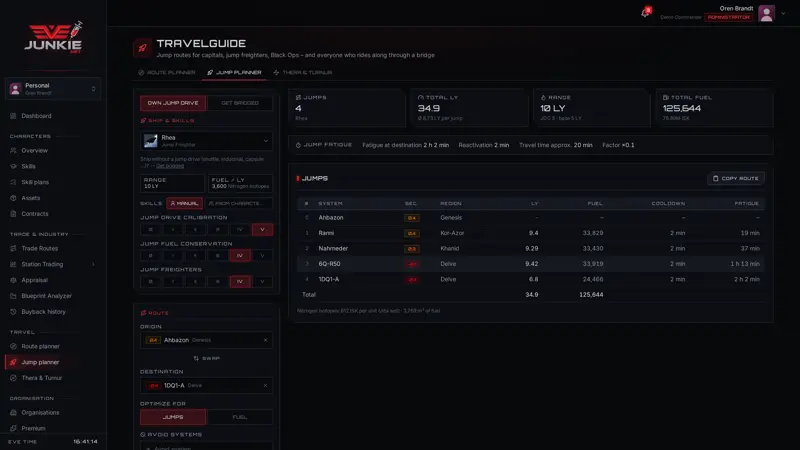Click the user avatar in the header
This screenshot has height=450, width=800.
(x=766, y=13)
